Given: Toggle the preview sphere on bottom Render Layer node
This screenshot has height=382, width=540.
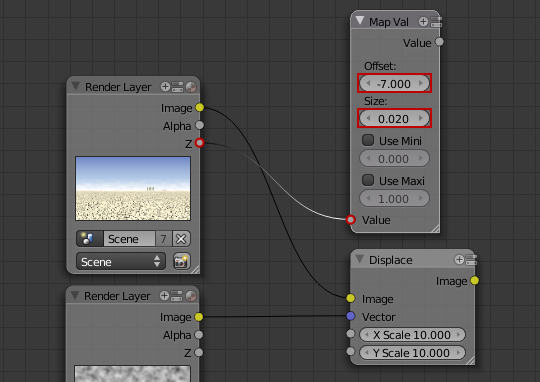Looking at the screenshot, I should point(190,296).
